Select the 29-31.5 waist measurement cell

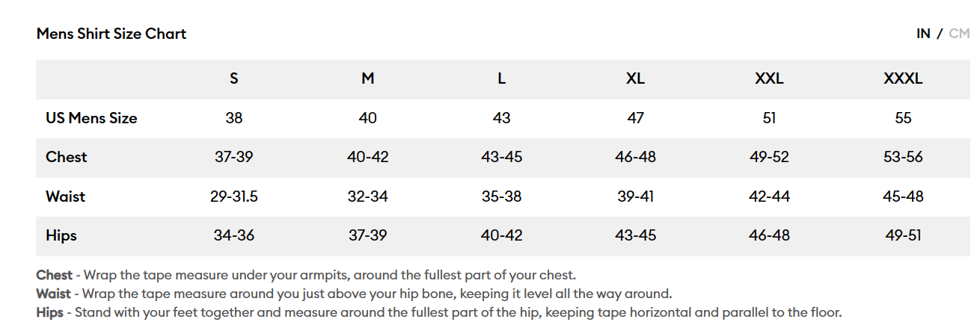point(234,196)
